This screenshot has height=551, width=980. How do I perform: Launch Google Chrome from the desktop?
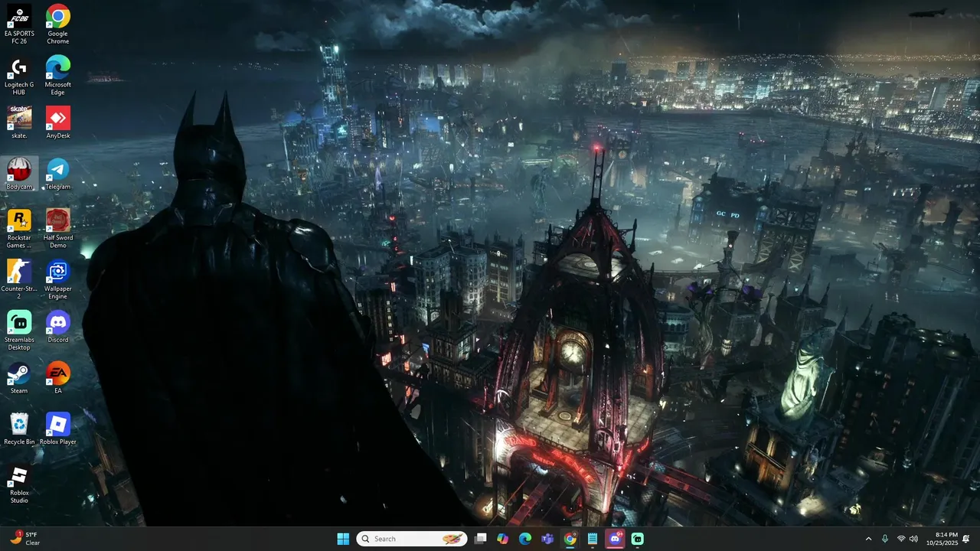click(58, 24)
